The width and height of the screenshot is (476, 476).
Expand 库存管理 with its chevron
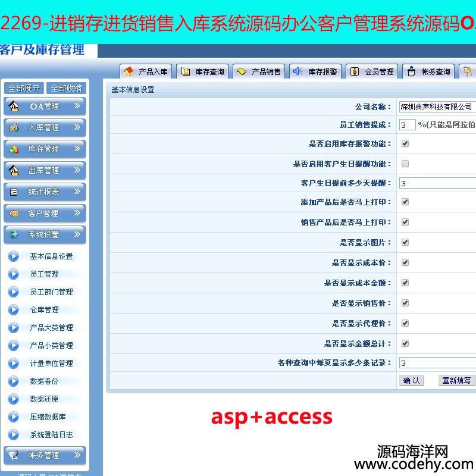click(77, 148)
